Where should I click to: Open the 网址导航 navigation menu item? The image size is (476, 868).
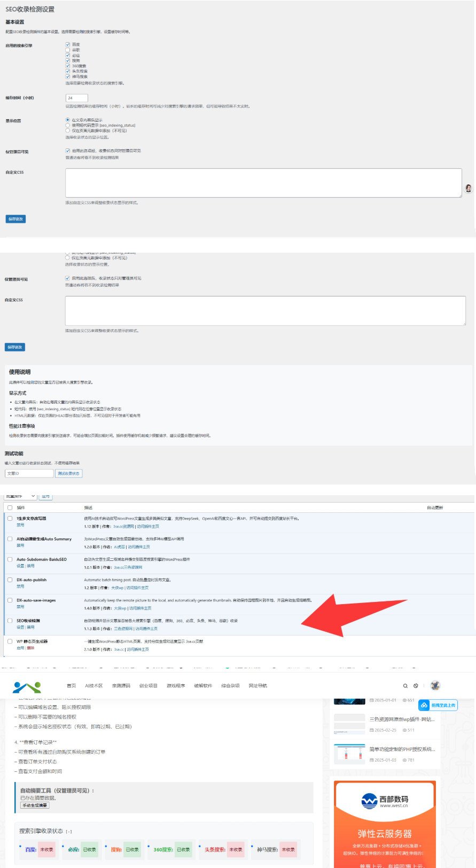click(257, 686)
